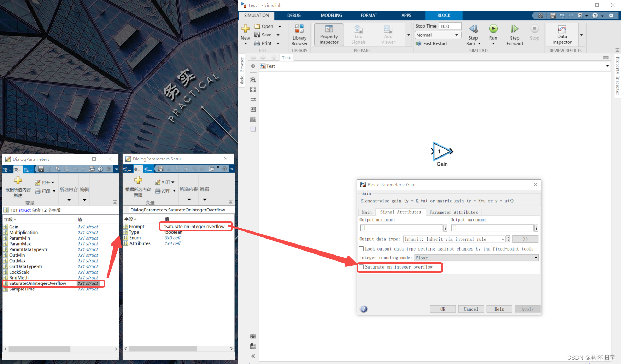Select the Gain block on canvas
Image resolution: width=621 pixels, height=364 pixels.
(441, 152)
